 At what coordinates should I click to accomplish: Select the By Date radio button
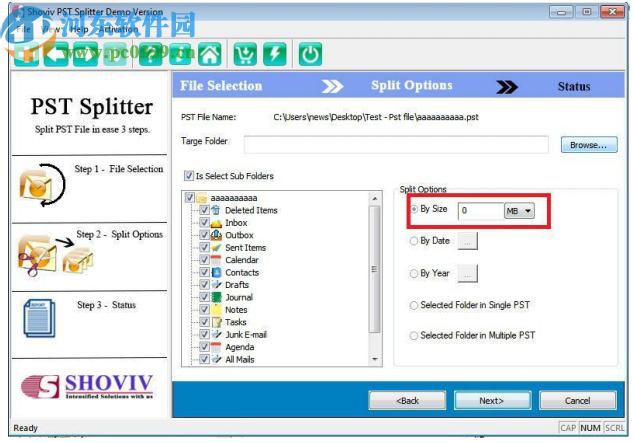pos(414,241)
